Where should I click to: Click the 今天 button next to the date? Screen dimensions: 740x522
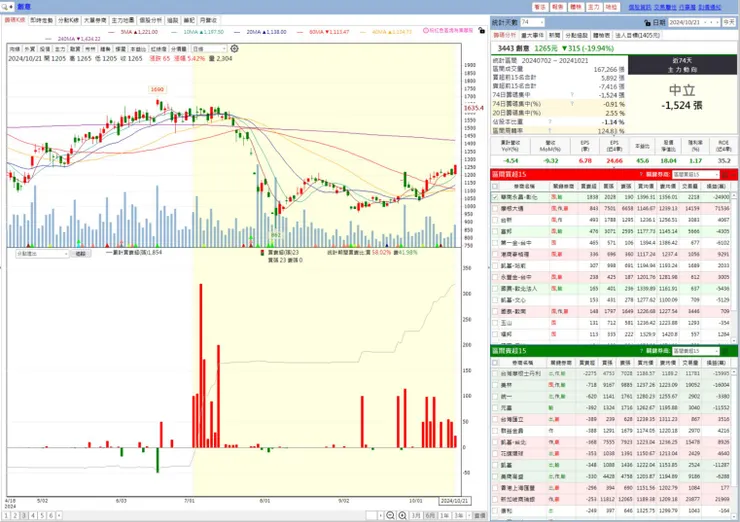(x=729, y=22)
